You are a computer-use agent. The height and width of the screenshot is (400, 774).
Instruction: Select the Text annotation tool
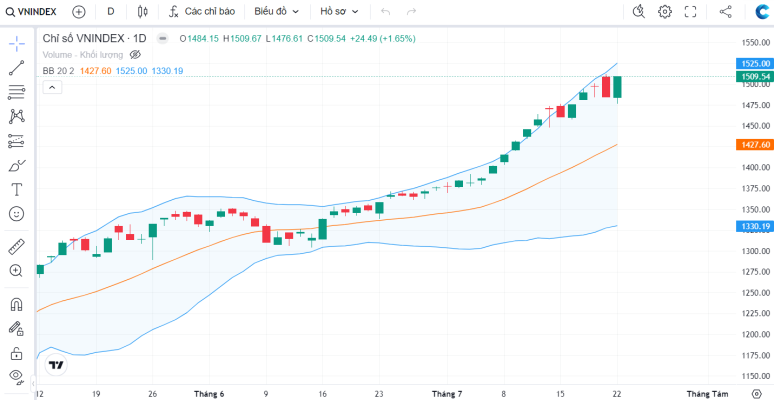point(17,189)
